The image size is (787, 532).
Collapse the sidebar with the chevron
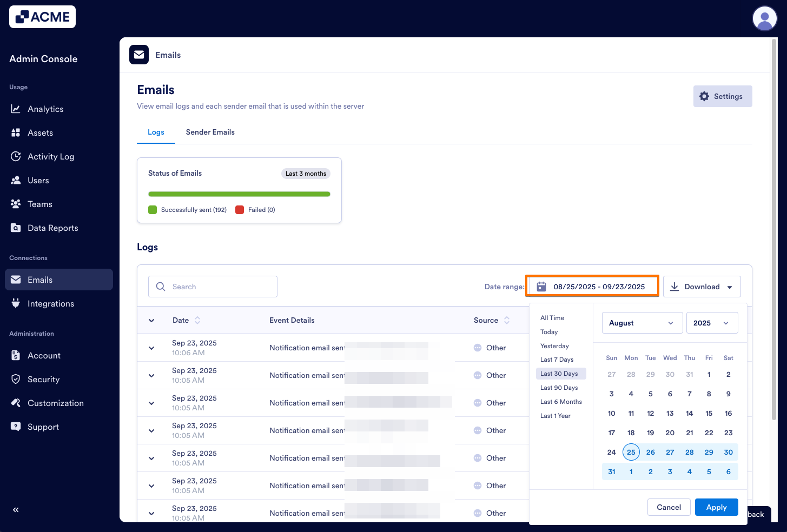[16, 510]
